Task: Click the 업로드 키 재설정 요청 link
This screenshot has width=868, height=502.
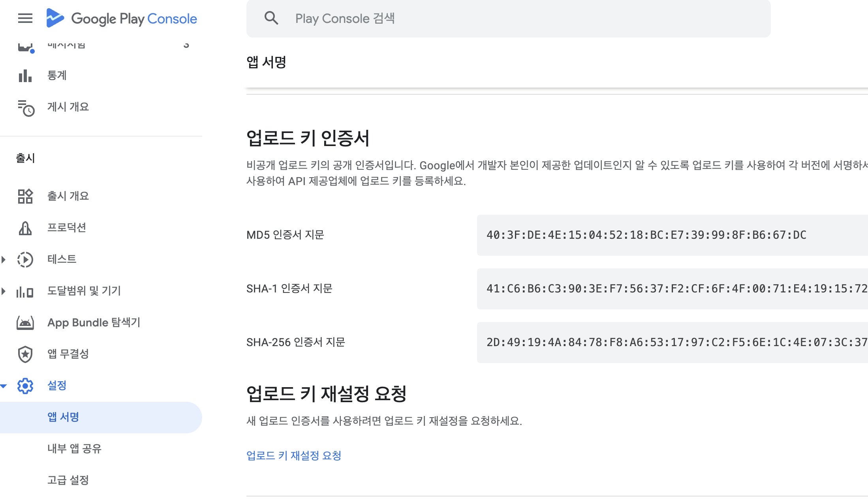Action: (294, 455)
